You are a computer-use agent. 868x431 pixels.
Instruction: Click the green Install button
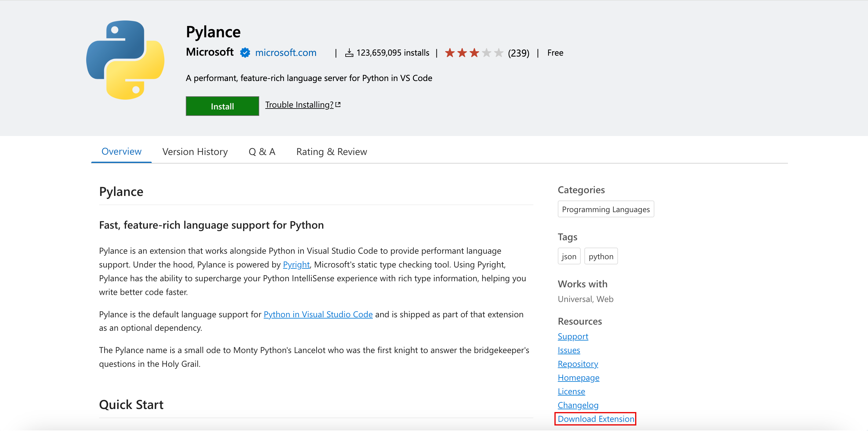point(223,106)
